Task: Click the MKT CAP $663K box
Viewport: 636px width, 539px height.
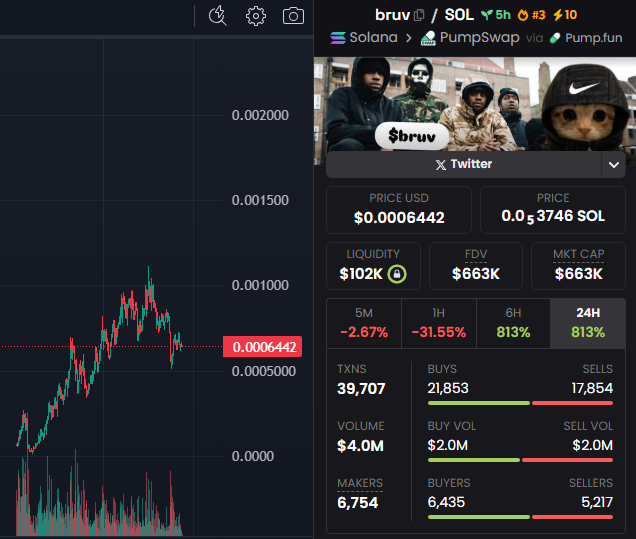Action: point(578,266)
